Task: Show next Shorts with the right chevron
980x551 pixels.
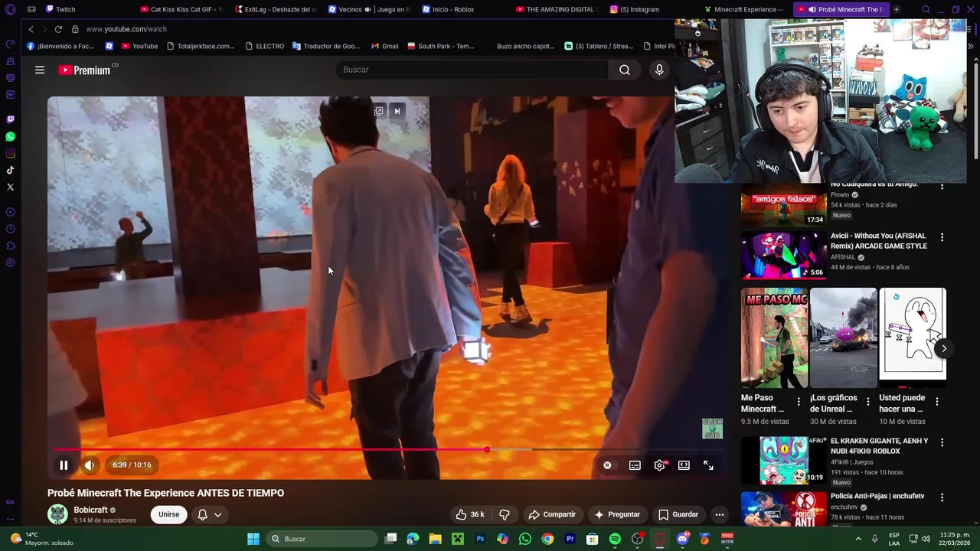Action: coord(943,348)
